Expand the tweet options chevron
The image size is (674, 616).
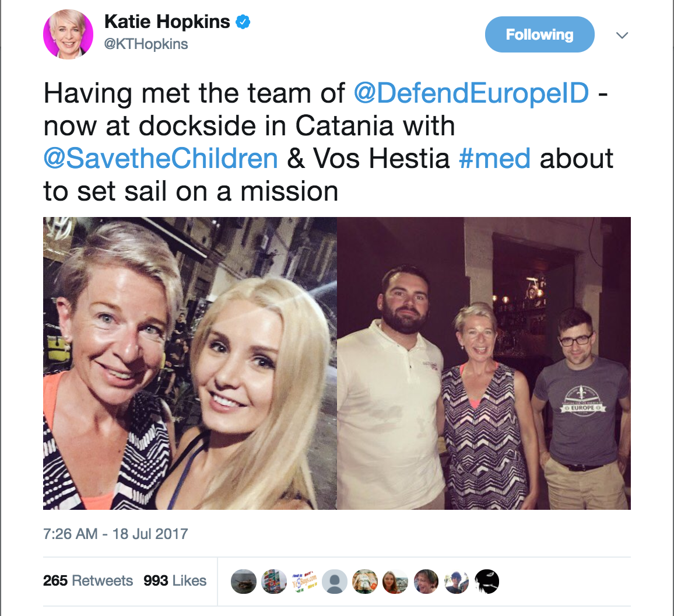coord(622,35)
